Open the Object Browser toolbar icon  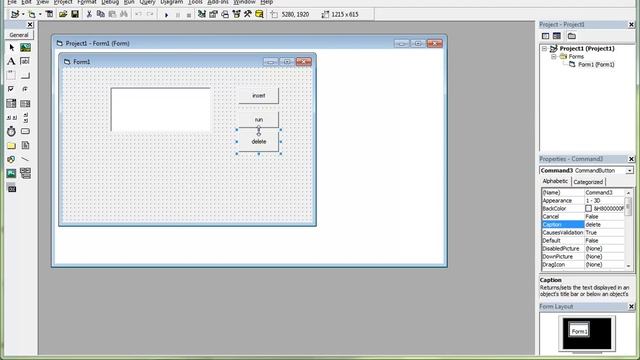236,14
